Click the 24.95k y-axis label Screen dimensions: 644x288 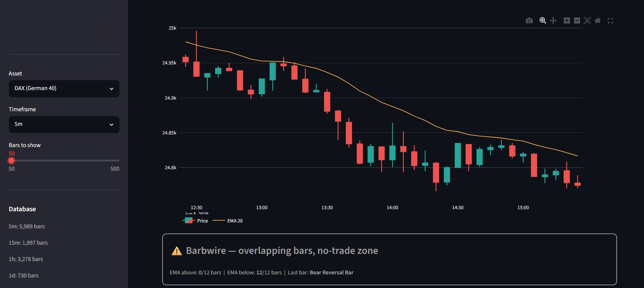[169, 63]
